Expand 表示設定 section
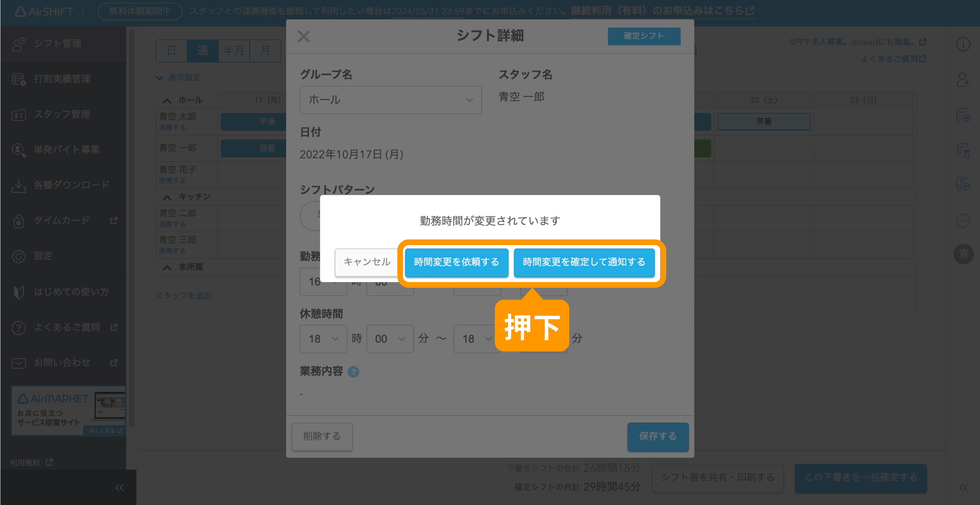Viewport: 980px width, 505px height. (x=178, y=78)
